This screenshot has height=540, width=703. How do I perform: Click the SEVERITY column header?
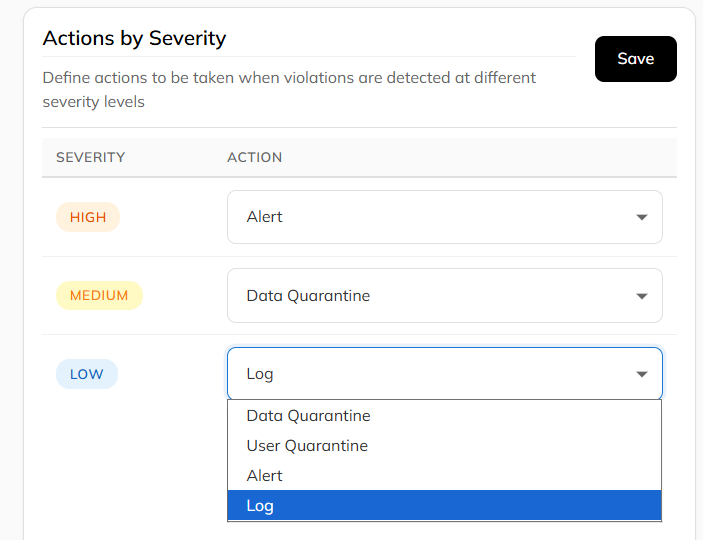[x=90, y=157]
